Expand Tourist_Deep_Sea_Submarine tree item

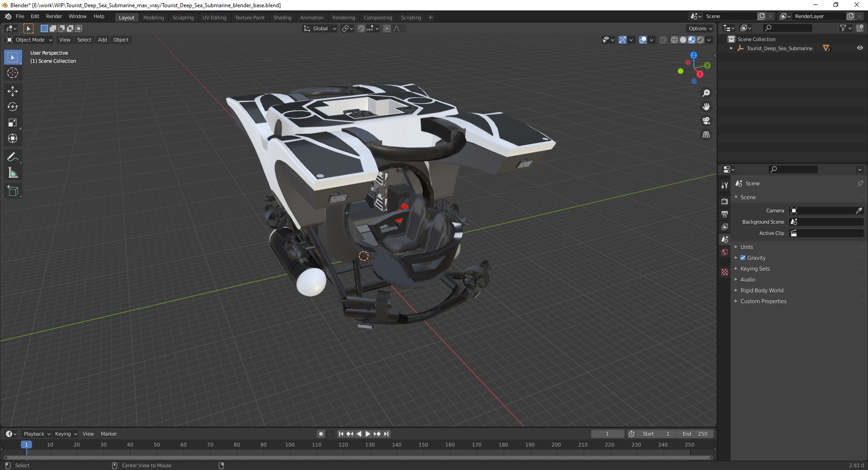pos(731,48)
